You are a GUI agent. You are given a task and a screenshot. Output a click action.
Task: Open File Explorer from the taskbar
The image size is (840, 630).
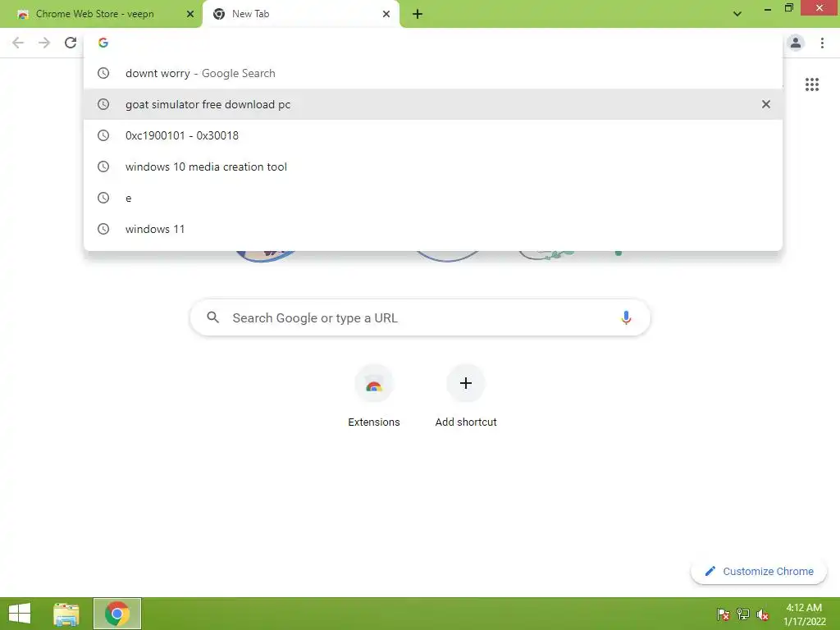(66, 614)
